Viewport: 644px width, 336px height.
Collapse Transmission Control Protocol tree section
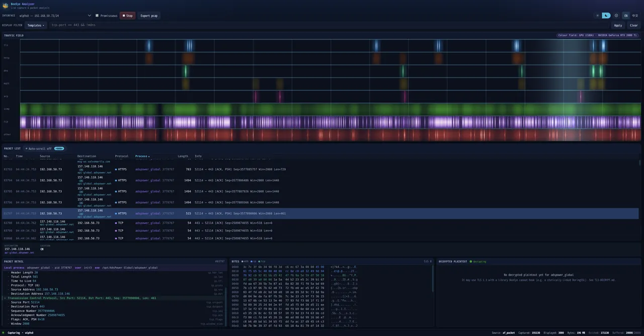(x=6, y=298)
